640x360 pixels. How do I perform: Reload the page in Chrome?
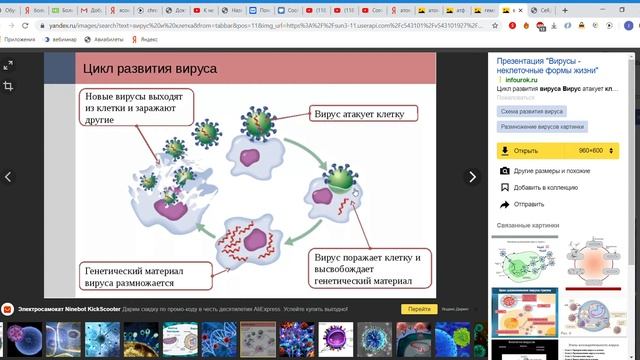(25, 25)
